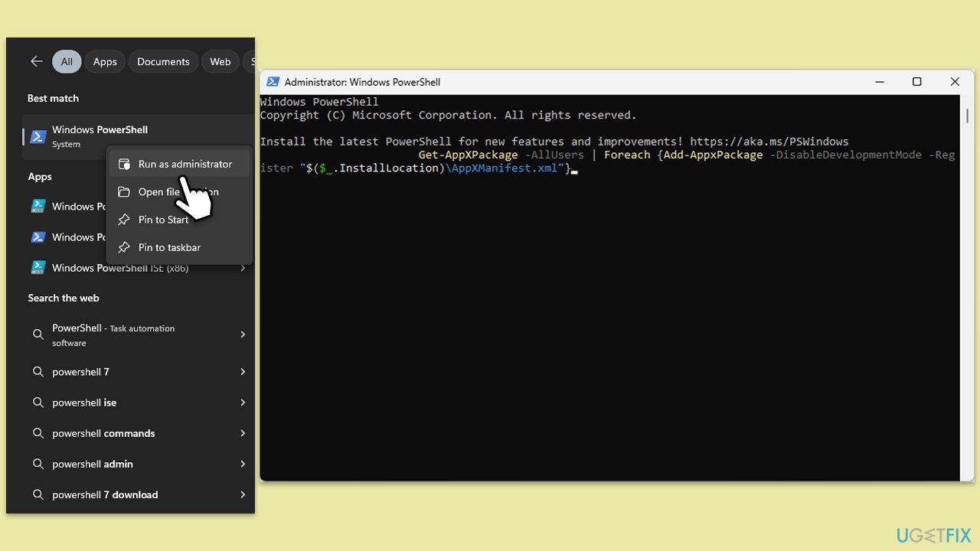The width and height of the screenshot is (980, 551).
Task: Switch to the Apps filter tab
Action: (105, 62)
